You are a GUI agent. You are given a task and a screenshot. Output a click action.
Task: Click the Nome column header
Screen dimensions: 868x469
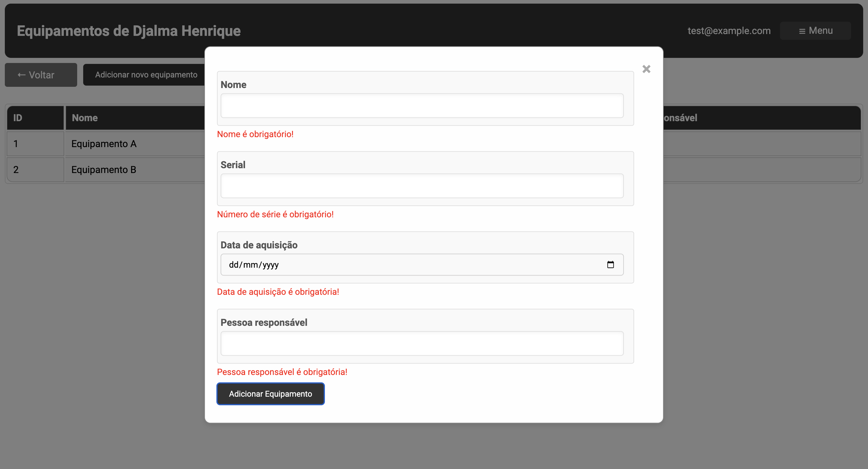click(x=85, y=118)
